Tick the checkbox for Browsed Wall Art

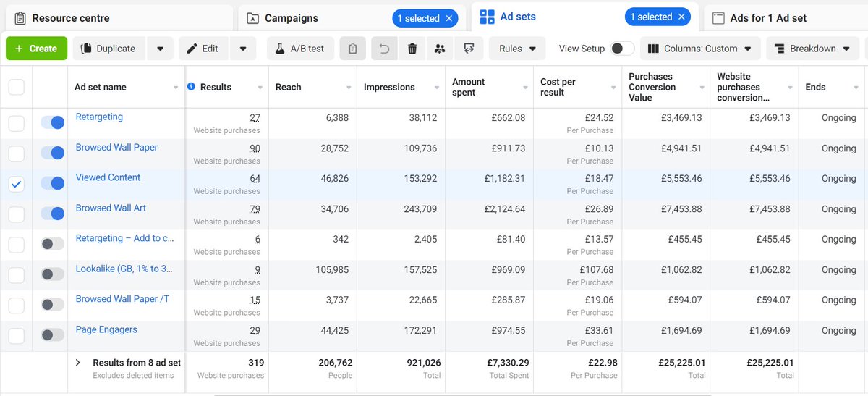[16, 214]
